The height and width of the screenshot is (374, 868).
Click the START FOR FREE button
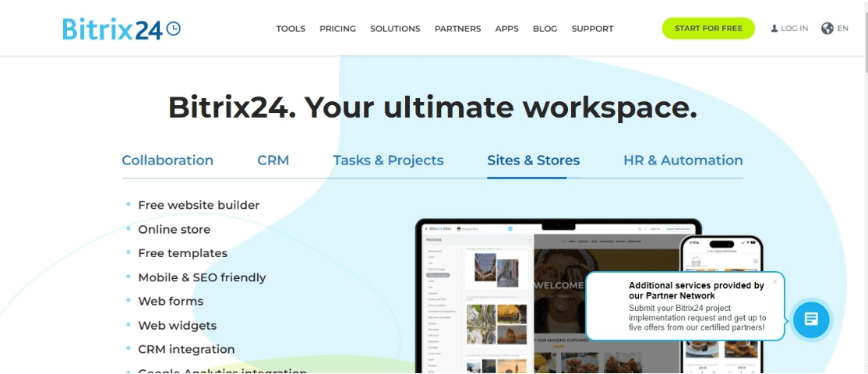pos(708,28)
